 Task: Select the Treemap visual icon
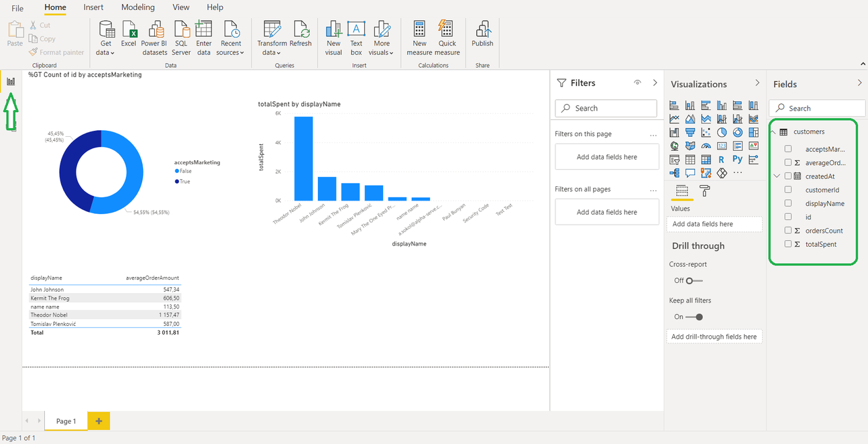point(753,132)
